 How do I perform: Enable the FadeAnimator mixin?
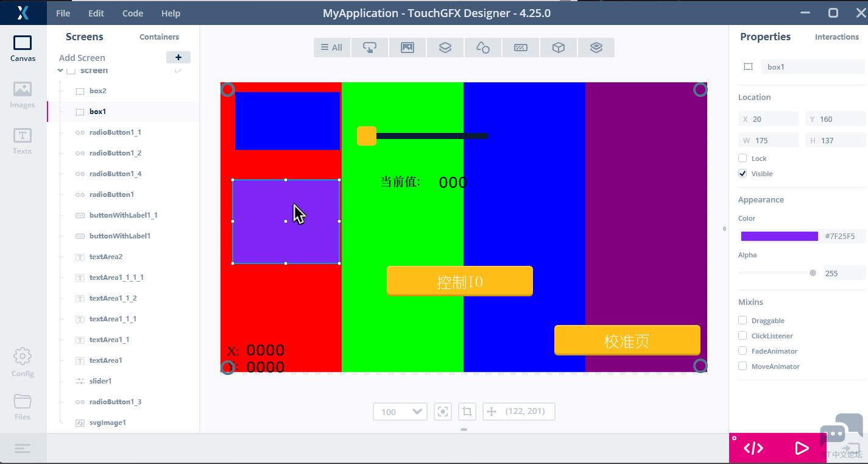743,351
